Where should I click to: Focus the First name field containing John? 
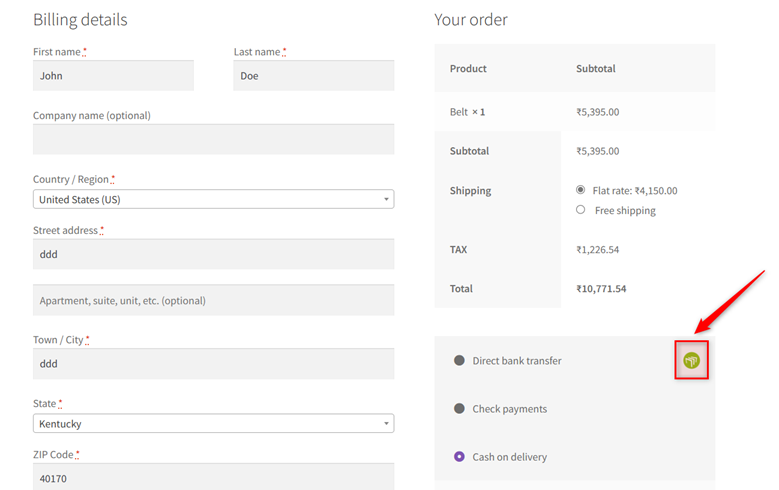tap(113, 76)
